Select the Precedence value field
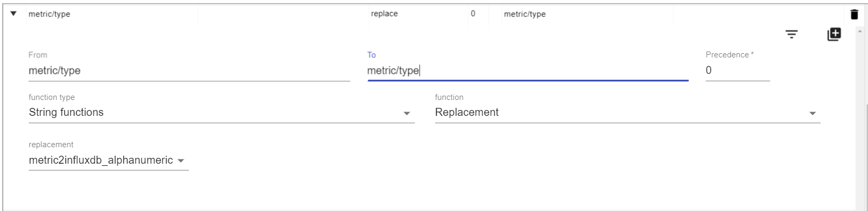Viewport: 868px width, 211px height. pos(738,70)
